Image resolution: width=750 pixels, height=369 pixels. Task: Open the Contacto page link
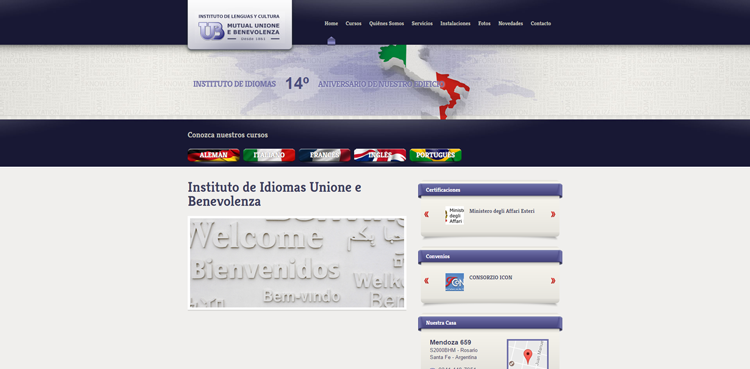pos(540,23)
